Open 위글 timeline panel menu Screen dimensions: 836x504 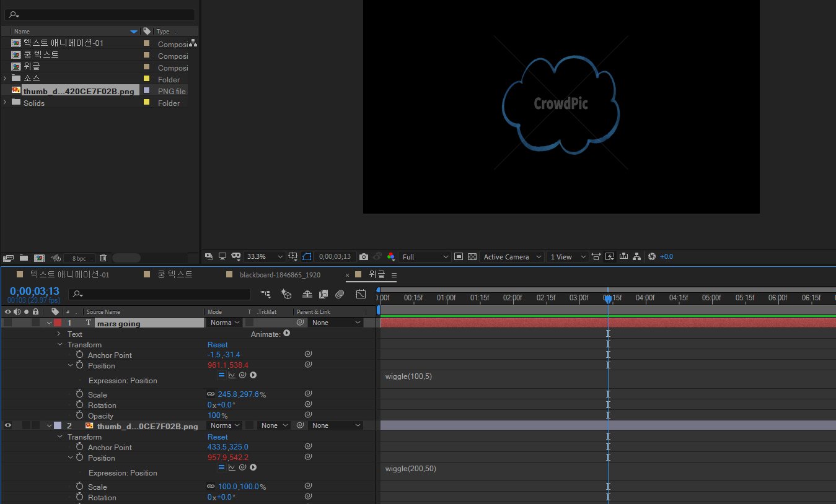pos(394,275)
